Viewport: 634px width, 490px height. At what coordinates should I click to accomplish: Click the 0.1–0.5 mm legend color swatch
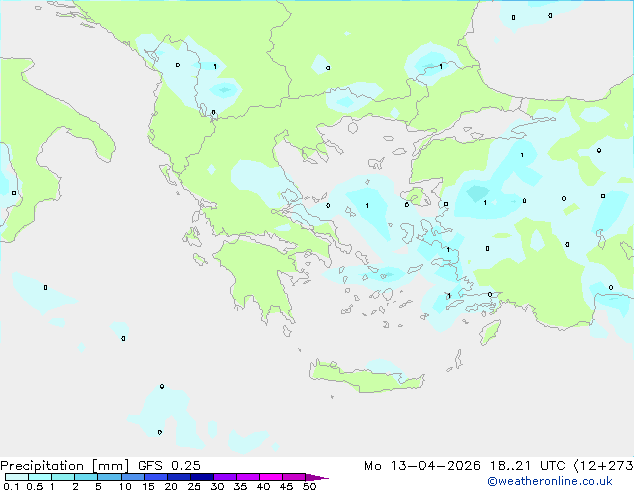click(17, 477)
